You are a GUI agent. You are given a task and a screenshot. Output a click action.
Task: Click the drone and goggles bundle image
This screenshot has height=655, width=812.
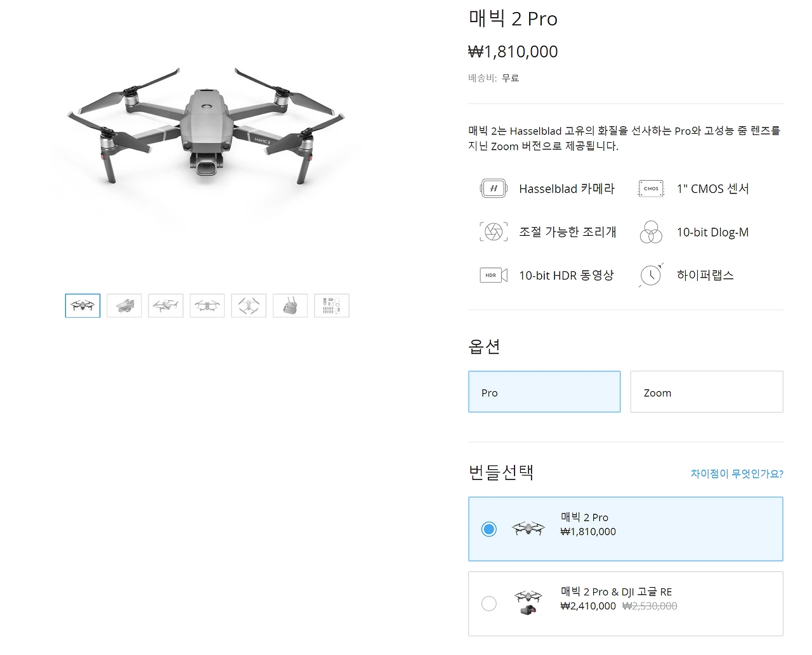tap(528, 603)
